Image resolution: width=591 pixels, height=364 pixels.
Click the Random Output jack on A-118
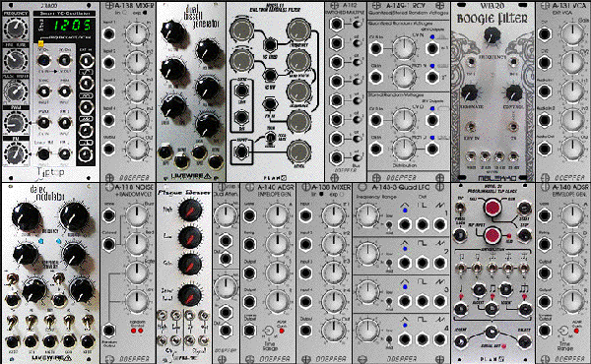coord(108,331)
